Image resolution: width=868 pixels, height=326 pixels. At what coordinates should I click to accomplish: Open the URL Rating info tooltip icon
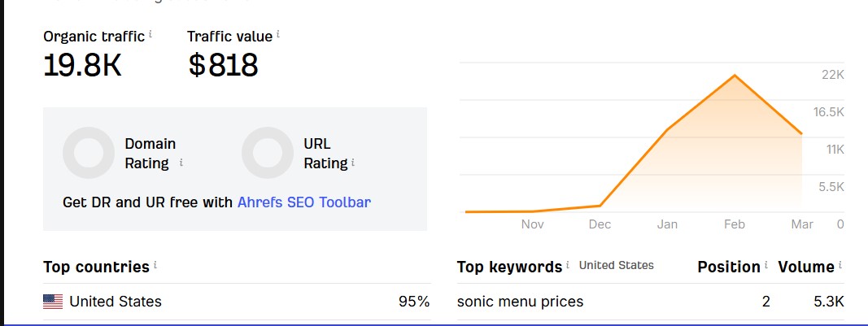[x=354, y=163]
